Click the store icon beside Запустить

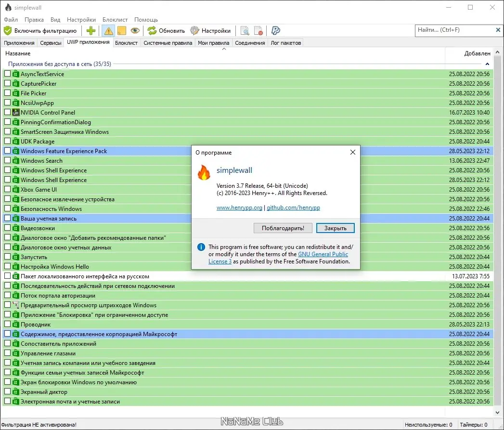pyautogui.click(x=16, y=257)
